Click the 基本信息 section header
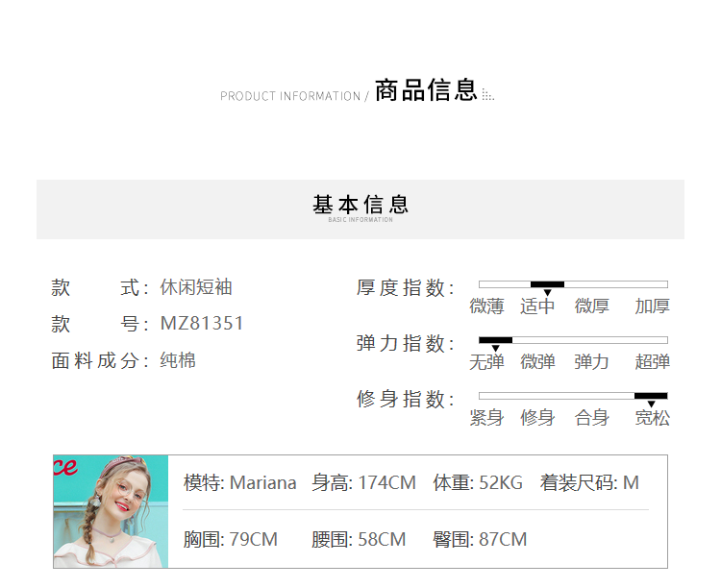Viewport: 721px width, 588px height. [x=360, y=207]
